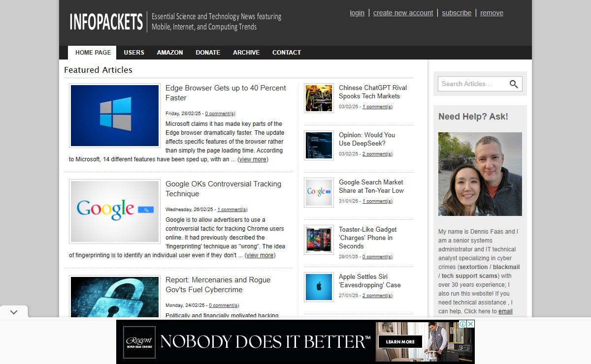Click view more on the Edge article
591x364 pixels.
point(253,159)
